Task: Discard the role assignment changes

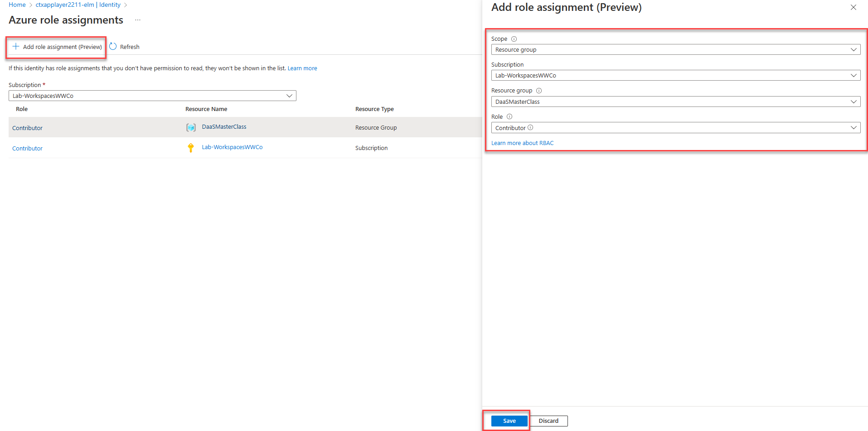Action: tap(548, 421)
